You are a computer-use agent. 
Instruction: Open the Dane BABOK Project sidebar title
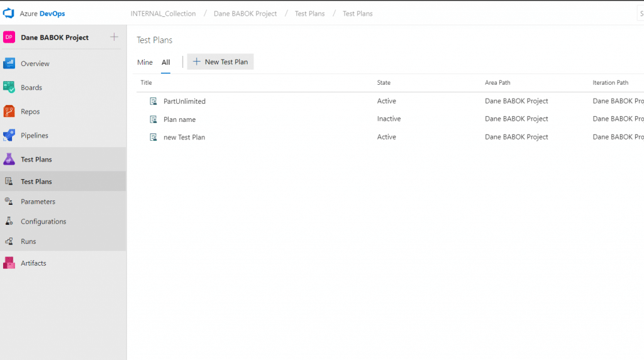pos(55,37)
